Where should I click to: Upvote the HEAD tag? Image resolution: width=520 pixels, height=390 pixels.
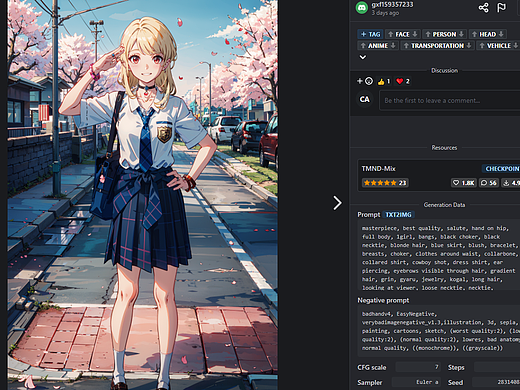click(x=474, y=34)
